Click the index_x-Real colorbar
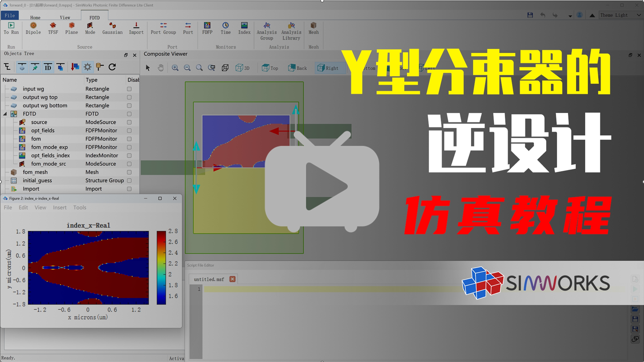The height and width of the screenshot is (362, 644). click(x=161, y=268)
